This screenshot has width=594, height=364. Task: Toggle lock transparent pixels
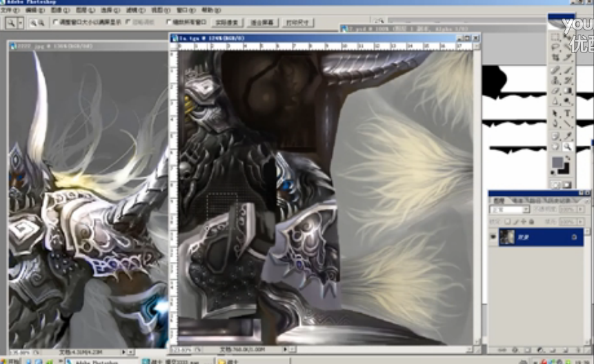click(x=507, y=222)
